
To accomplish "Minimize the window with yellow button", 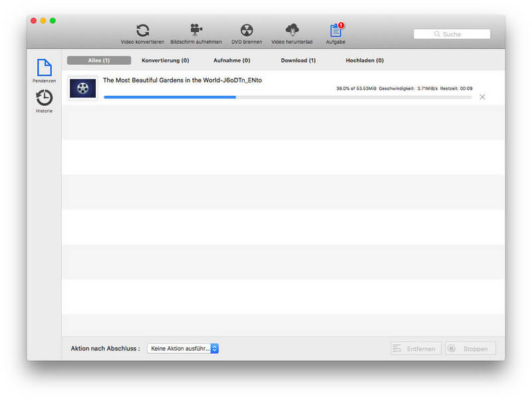I will point(43,21).
